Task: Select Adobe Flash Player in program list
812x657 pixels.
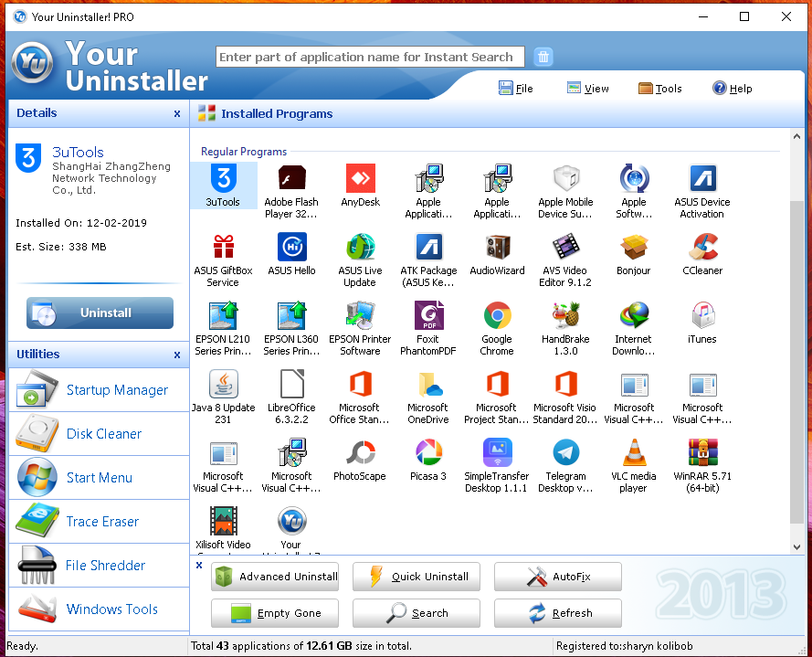Action: [291, 178]
